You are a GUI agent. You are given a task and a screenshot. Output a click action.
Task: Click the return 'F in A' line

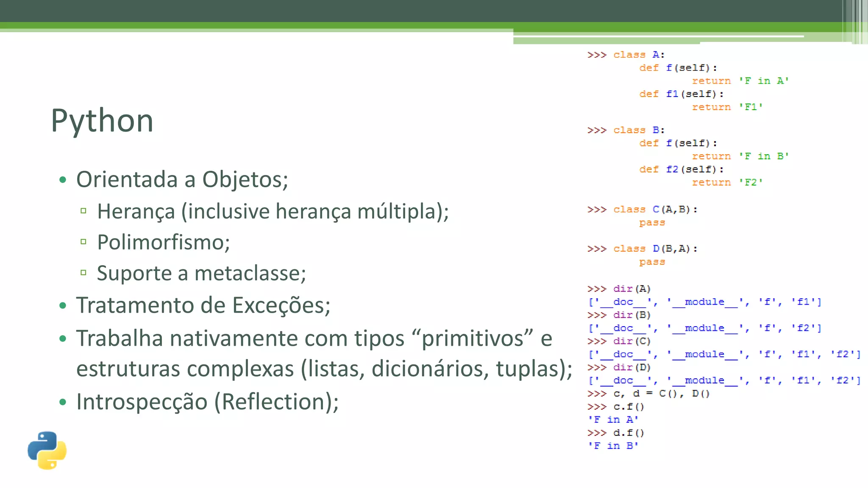[740, 81]
